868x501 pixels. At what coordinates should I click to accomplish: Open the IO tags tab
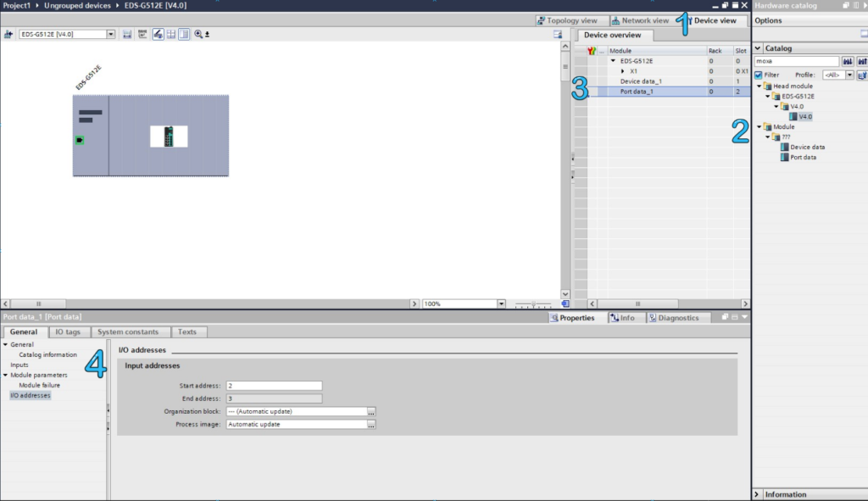coord(67,331)
